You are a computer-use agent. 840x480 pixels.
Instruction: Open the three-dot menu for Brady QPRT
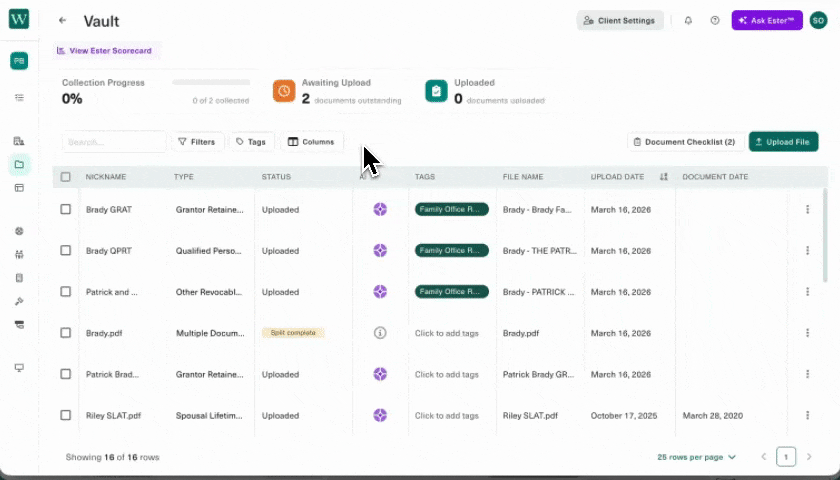(807, 251)
